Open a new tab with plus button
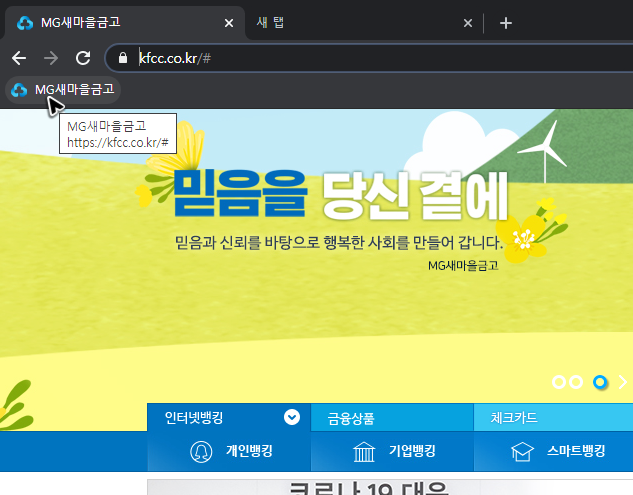Viewport: 633px width, 495px height. (505, 23)
